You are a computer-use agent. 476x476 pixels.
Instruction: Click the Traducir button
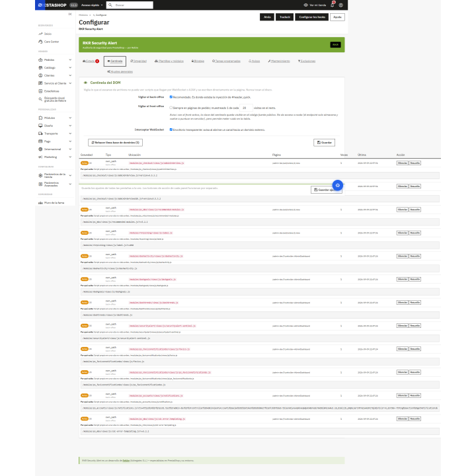coord(285,17)
